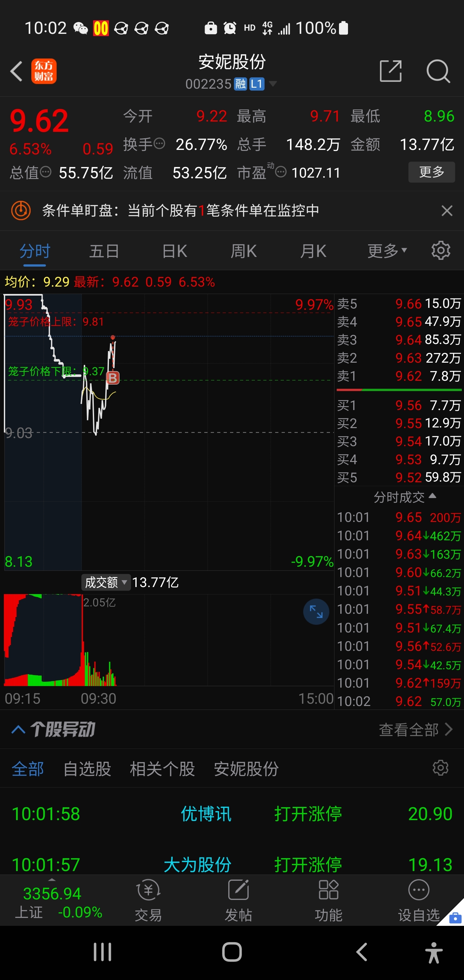Tap the 最低 8.96 value
Screen dimensions: 464x980
point(439,116)
